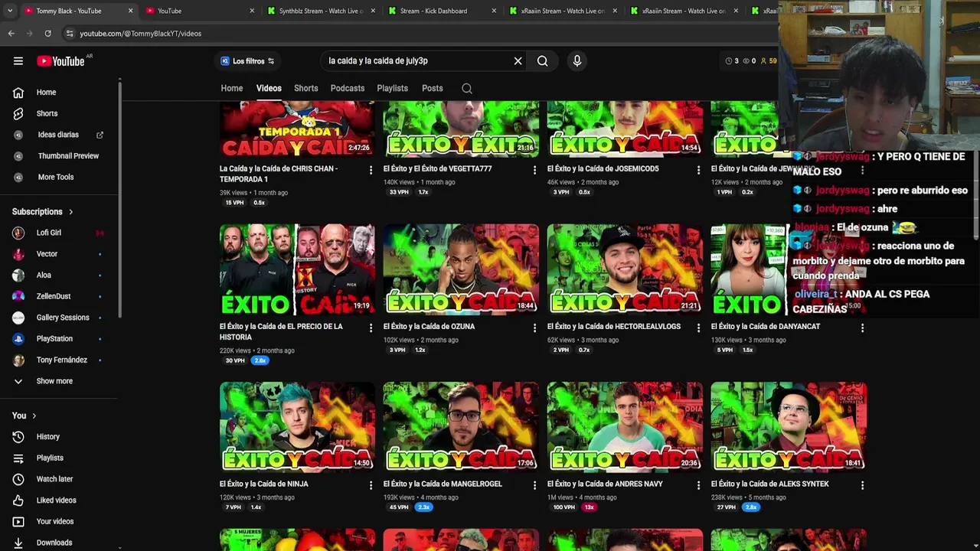
Task: Switch to channel Posts tab
Action: click(432, 88)
